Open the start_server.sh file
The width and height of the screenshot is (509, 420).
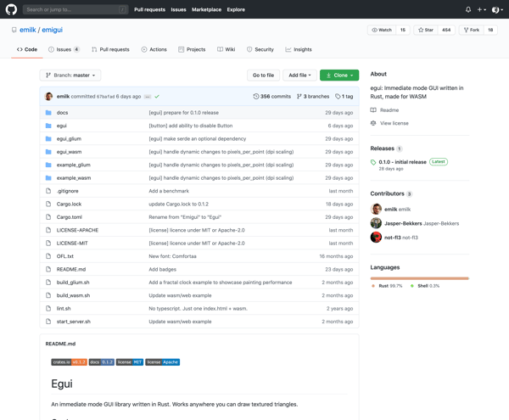pyautogui.click(x=73, y=322)
